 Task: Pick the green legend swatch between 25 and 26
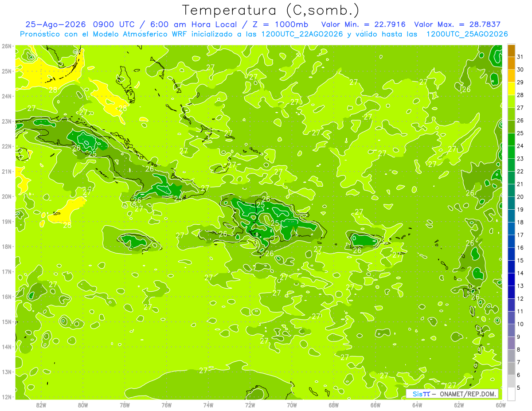511,114
